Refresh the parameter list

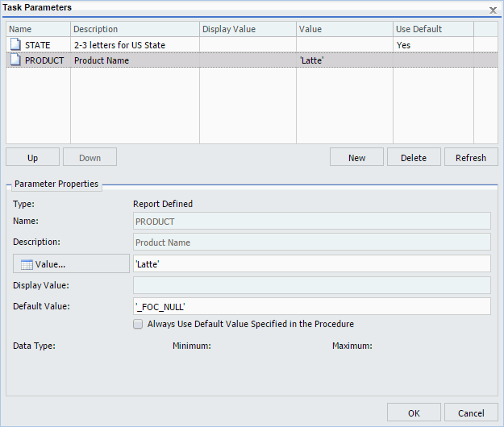click(471, 158)
